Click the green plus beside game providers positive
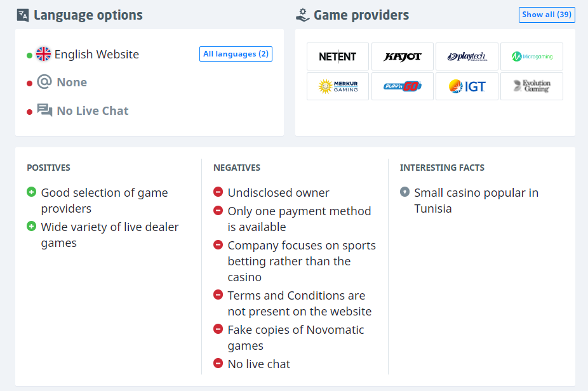 point(32,192)
